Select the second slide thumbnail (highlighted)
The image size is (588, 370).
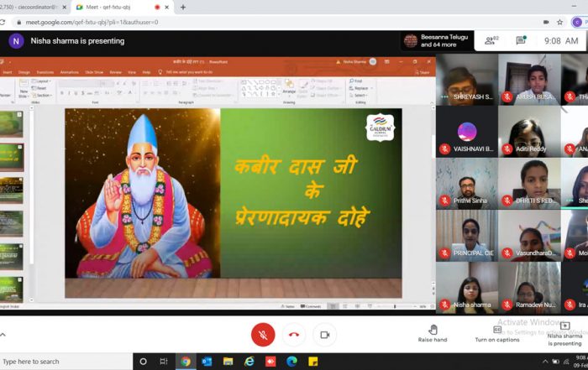click(11, 157)
